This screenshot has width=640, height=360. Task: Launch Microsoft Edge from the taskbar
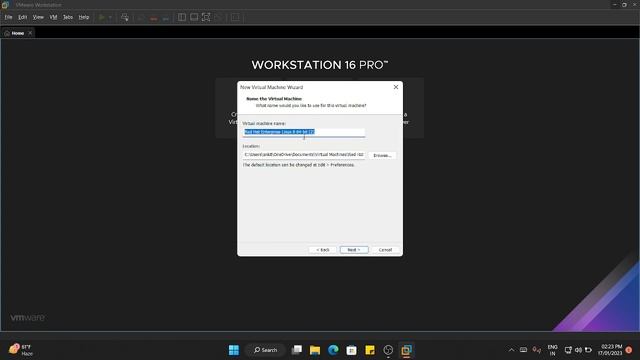click(x=333, y=350)
